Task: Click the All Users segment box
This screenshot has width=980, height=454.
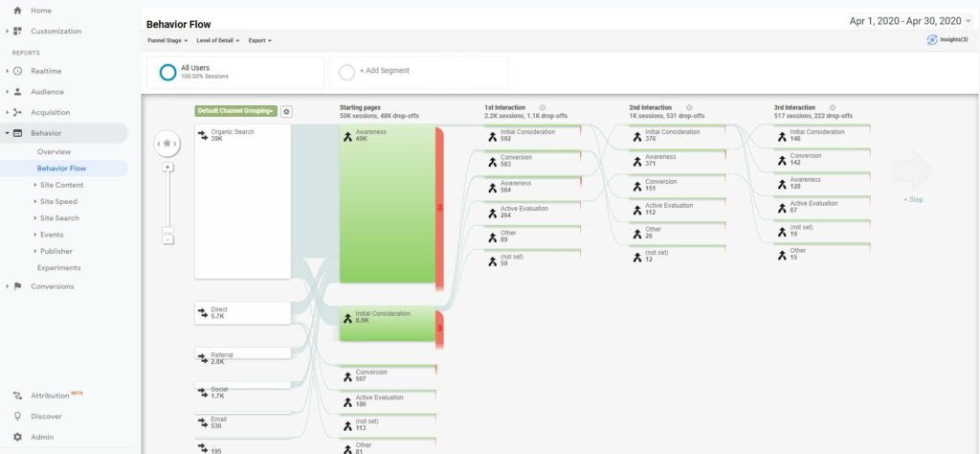Action: pos(235,73)
